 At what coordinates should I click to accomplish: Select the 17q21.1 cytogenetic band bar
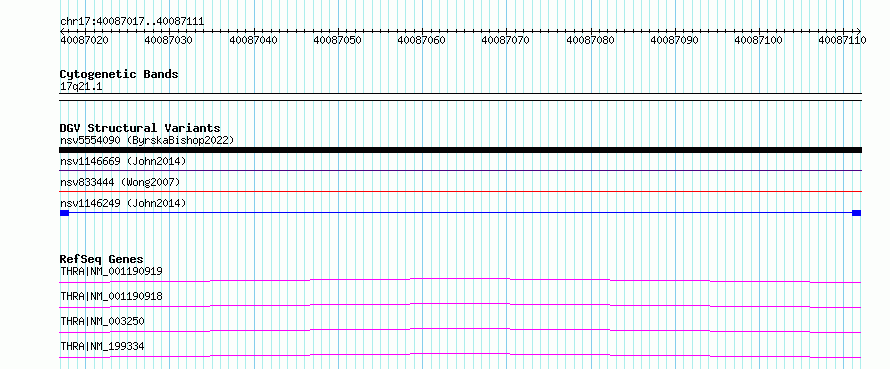pyautogui.click(x=460, y=97)
